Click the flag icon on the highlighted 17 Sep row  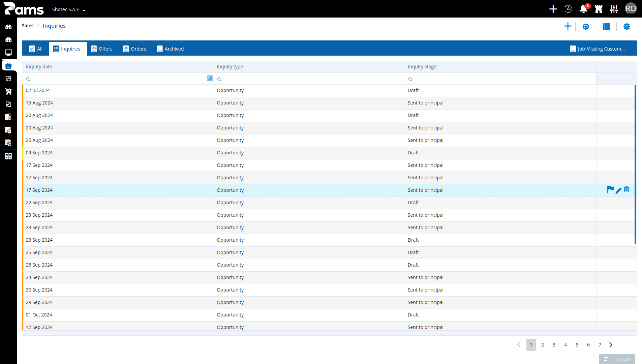click(610, 189)
